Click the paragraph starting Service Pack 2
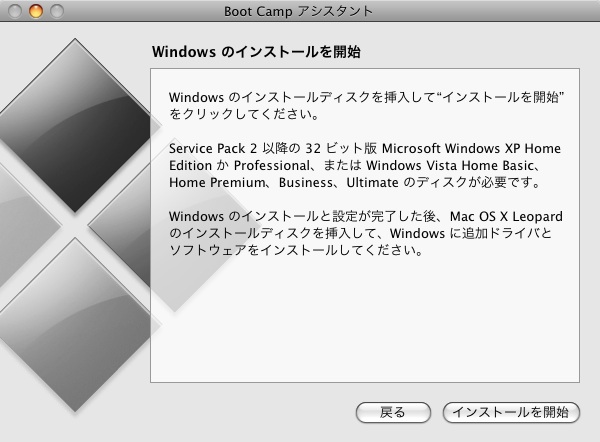The image size is (600, 442). 365,165
